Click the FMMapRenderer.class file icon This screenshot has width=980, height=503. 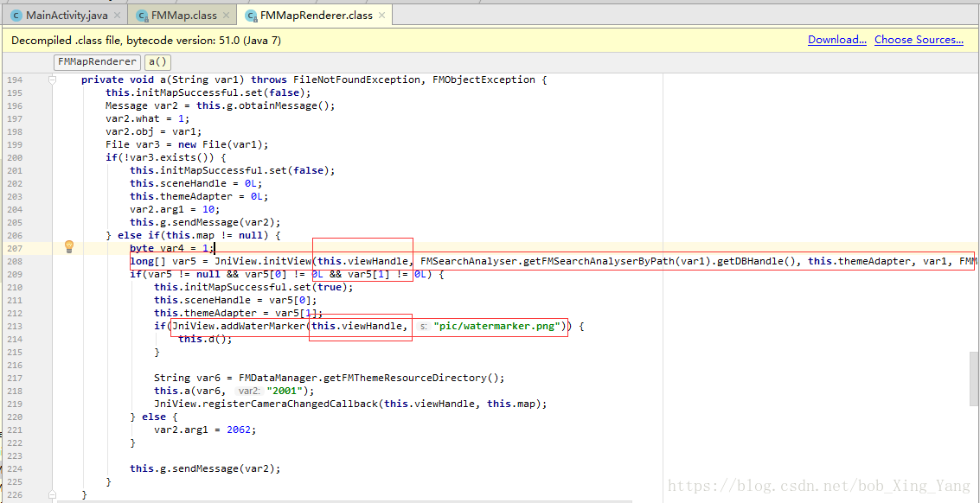tap(252, 15)
